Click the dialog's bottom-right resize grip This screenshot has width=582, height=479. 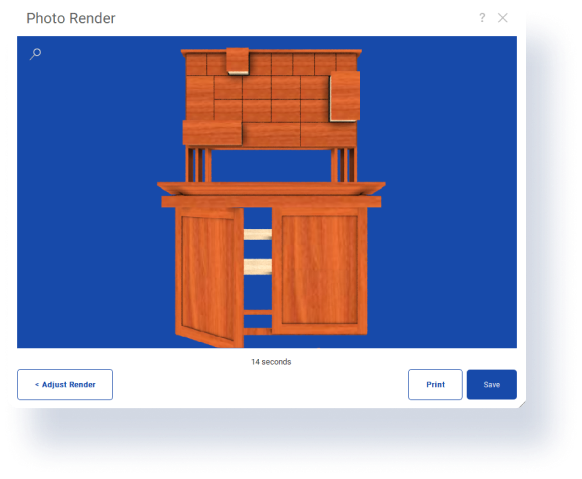point(522,404)
